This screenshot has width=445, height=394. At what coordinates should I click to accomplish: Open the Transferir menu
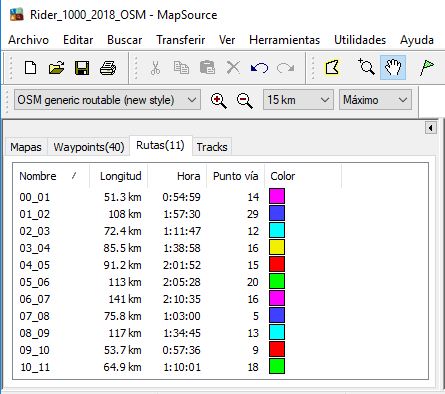pos(180,40)
